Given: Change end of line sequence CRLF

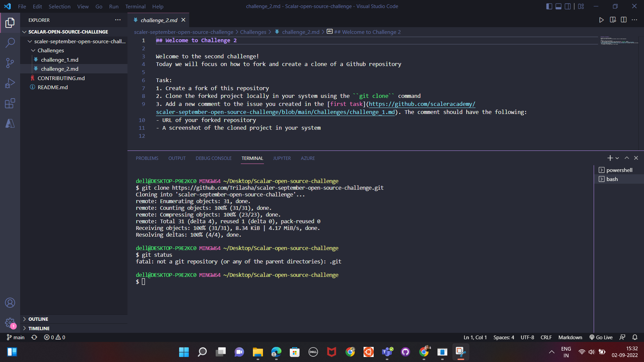Looking at the screenshot, I should 546,338.
